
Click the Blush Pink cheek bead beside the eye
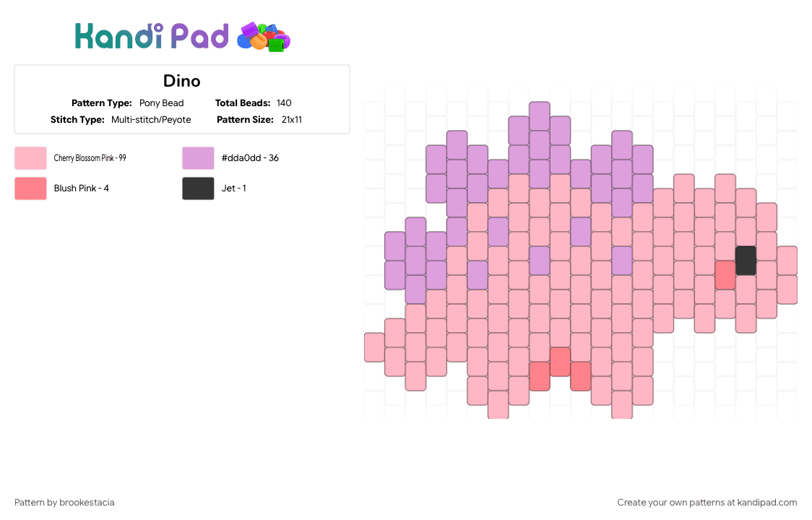coord(725,275)
